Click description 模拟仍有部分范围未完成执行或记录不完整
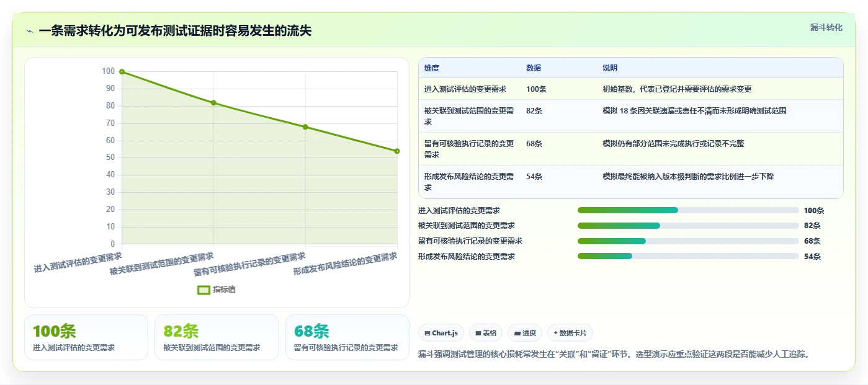Image resolution: width=868 pixels, height=385 pixels. [673, 144]
